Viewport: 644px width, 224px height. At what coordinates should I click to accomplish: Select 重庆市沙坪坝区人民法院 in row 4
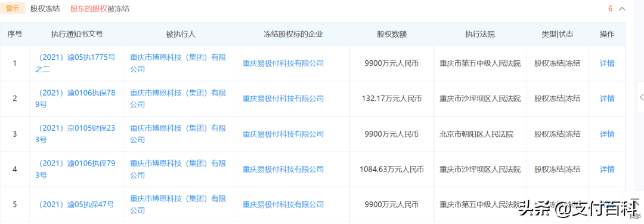click(x=480, y=169)
